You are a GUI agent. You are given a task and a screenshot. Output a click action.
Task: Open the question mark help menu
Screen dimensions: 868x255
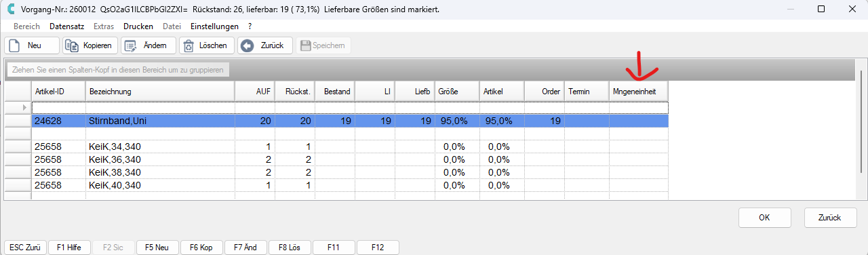250,26
